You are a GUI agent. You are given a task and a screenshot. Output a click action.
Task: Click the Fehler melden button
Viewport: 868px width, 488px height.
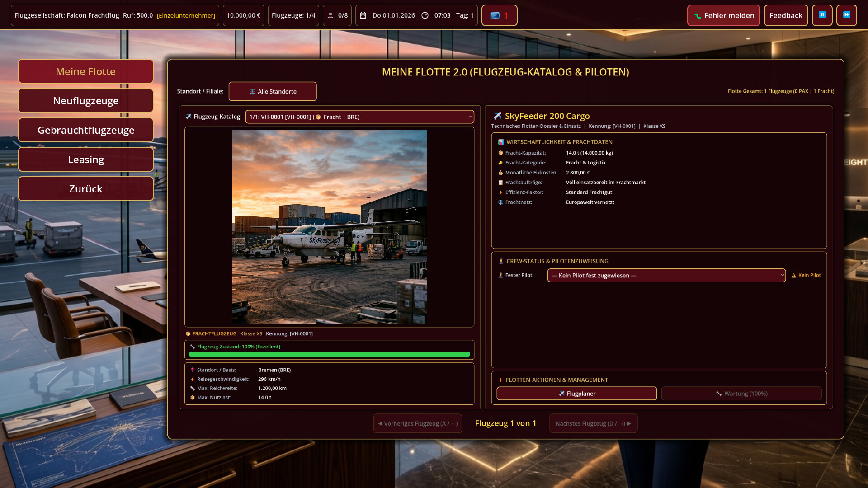pyautogui.click(x=723, y=15)
